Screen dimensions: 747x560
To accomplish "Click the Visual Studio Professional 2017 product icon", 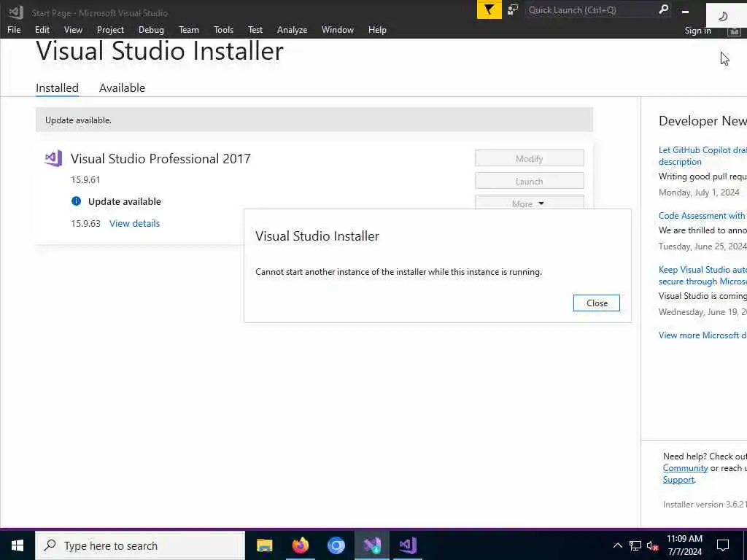I will click(x=53, y=158).
